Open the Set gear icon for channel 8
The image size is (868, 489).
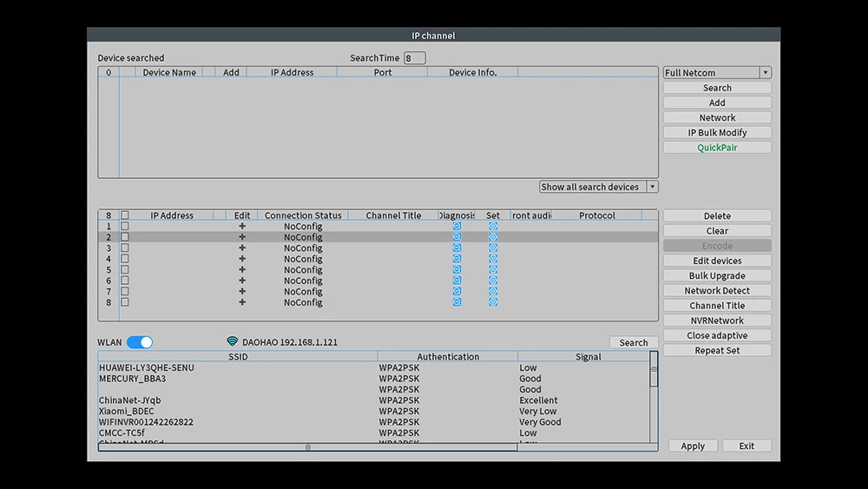click(x=493, y=302)
